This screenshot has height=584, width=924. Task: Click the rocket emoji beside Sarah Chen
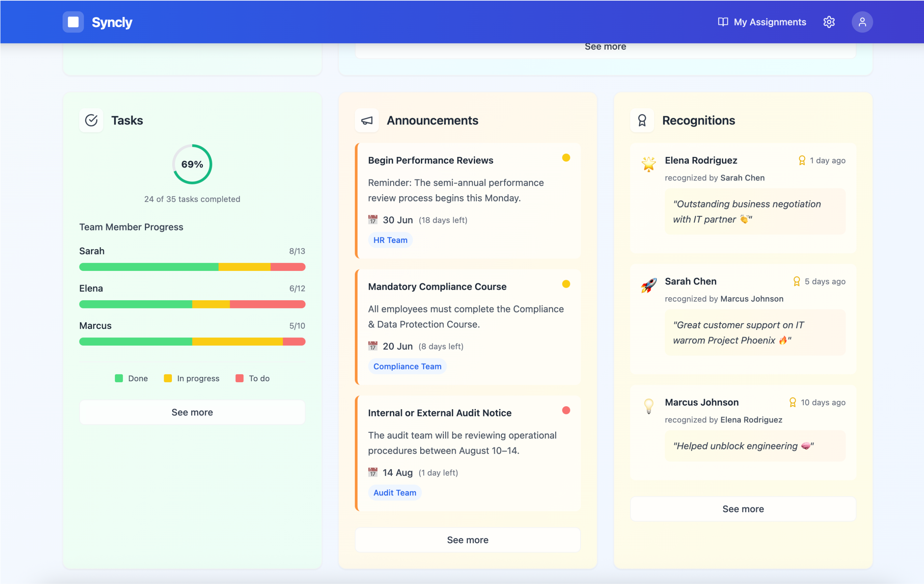(x=648, y=285)
